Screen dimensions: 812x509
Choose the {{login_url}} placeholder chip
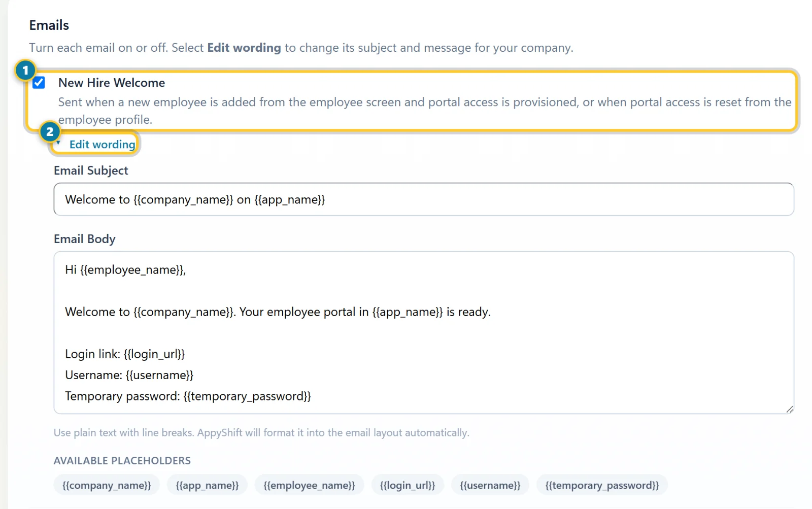408,485
